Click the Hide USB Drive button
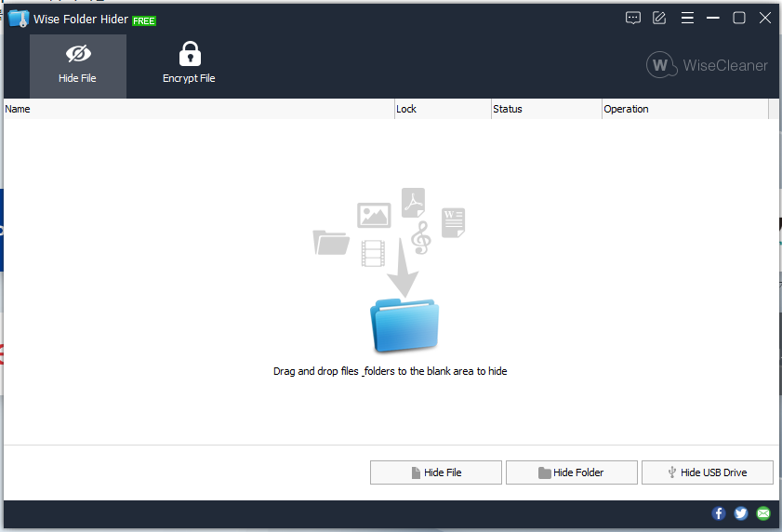 pyautogui.click(x=708, y=472)
